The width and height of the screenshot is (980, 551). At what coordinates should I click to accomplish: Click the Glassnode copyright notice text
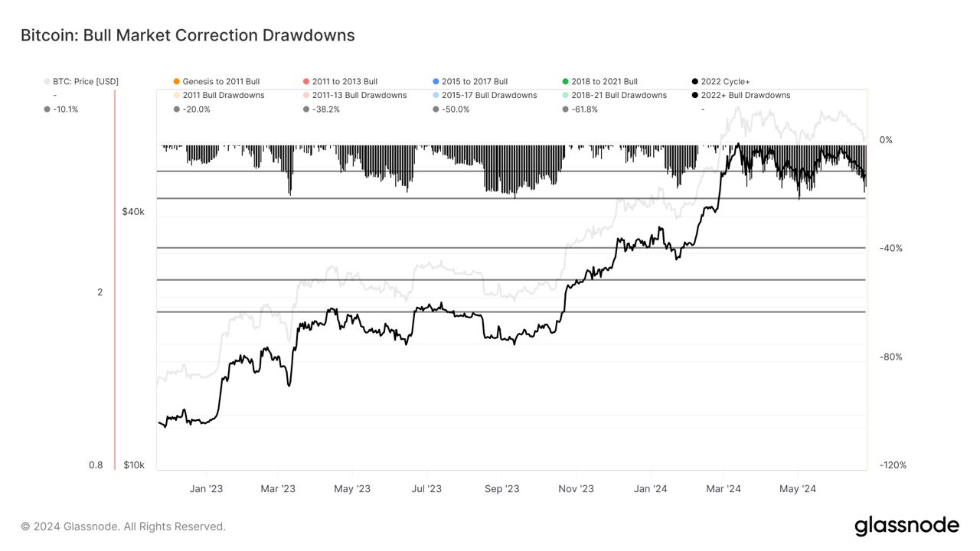(123, 527)
